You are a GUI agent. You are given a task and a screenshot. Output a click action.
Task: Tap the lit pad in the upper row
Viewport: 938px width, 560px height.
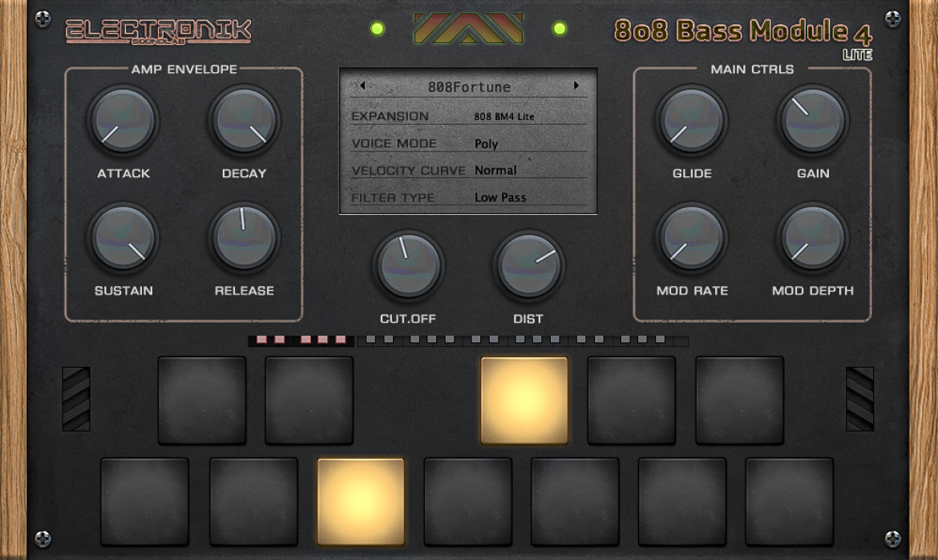click(524, 401)
